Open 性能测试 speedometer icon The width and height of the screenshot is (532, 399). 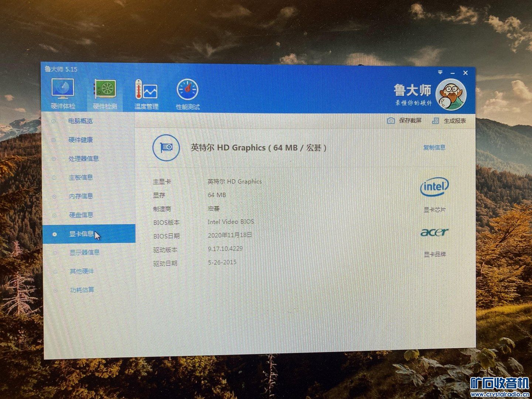coord(187,89)
